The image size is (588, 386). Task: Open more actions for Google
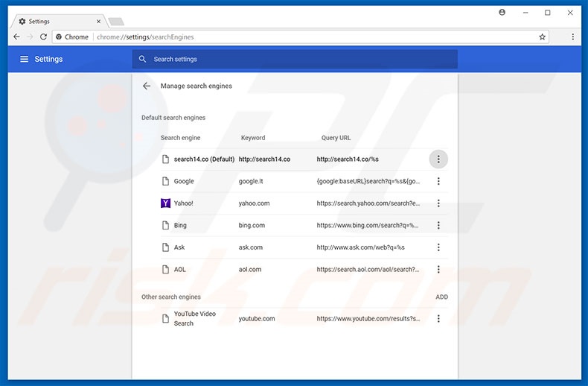pyautogui.click(x=438, y=181)
